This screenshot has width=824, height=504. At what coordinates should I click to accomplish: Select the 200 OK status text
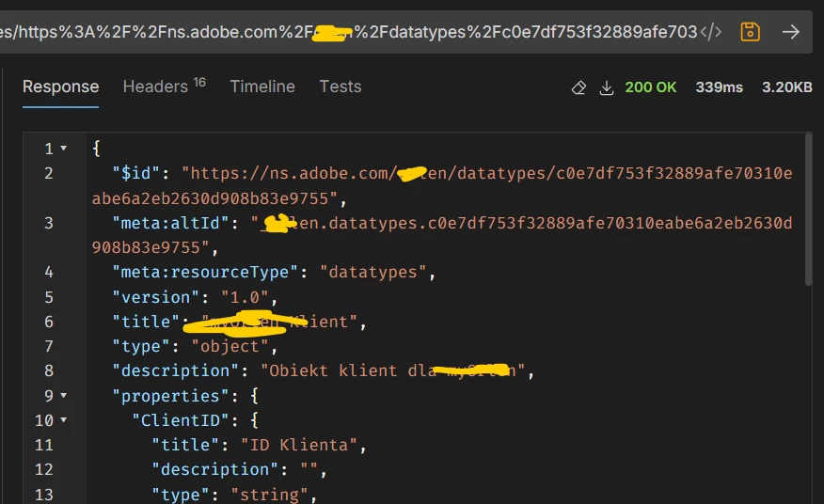[651, 87]
